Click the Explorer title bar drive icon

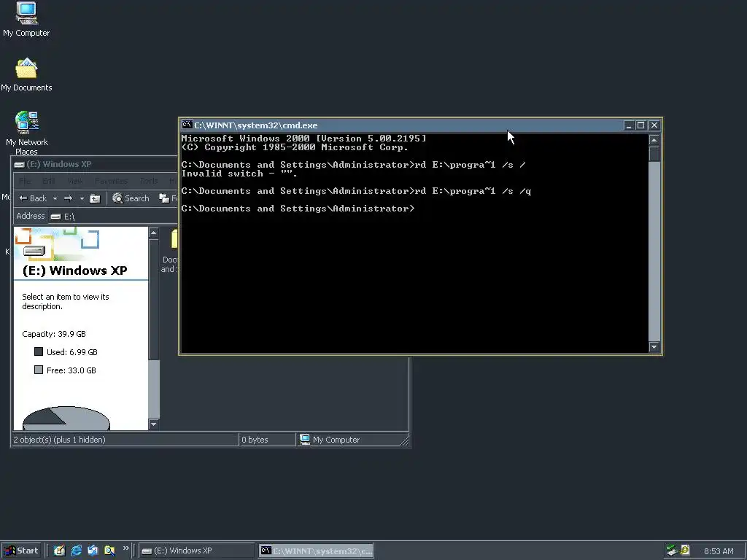point(19,164)
